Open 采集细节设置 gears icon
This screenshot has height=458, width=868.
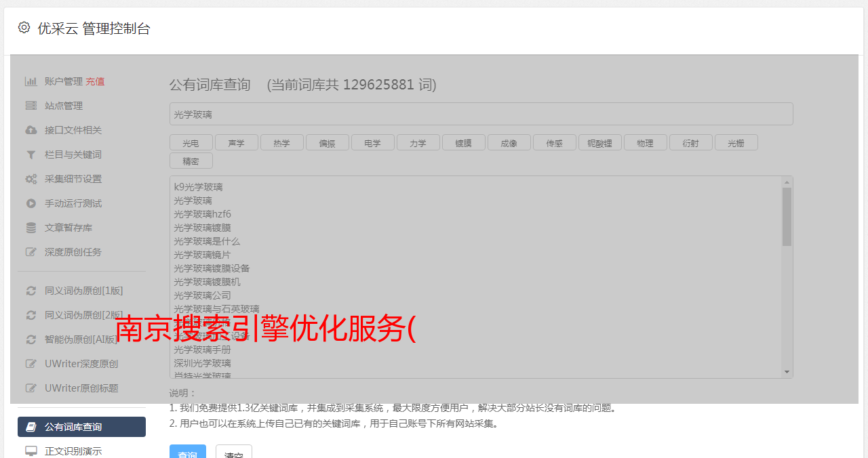pyautogui.click(x=31, y=179)
